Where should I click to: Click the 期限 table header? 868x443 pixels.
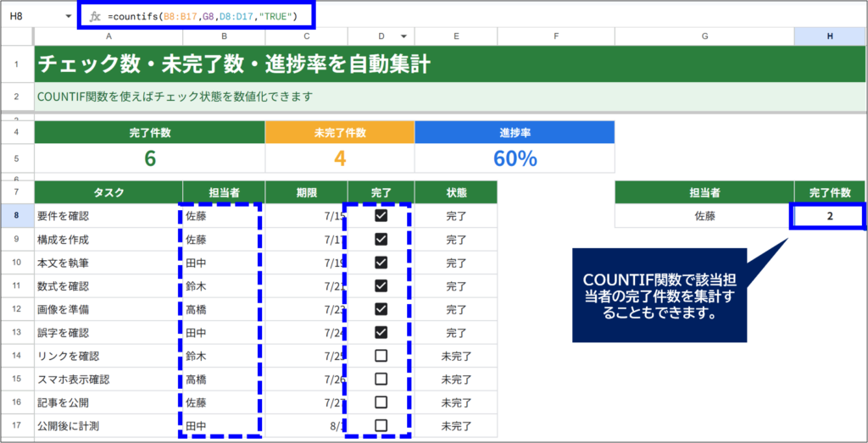307,192
